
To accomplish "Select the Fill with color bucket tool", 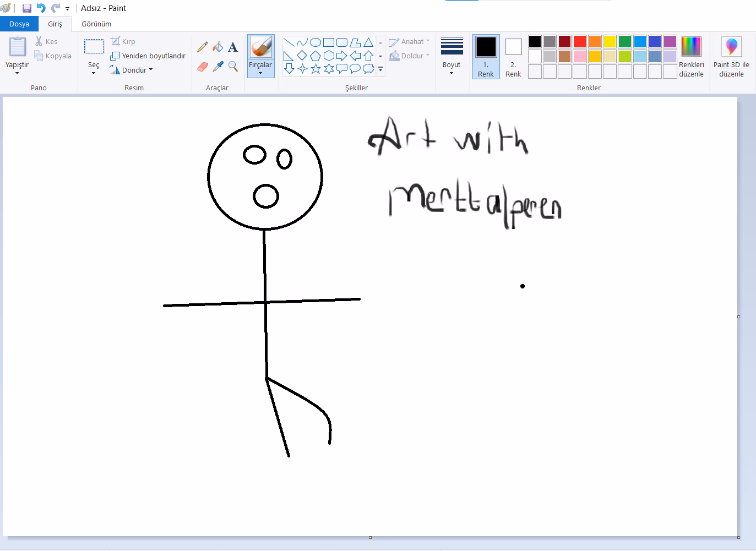I will (218, 47).
